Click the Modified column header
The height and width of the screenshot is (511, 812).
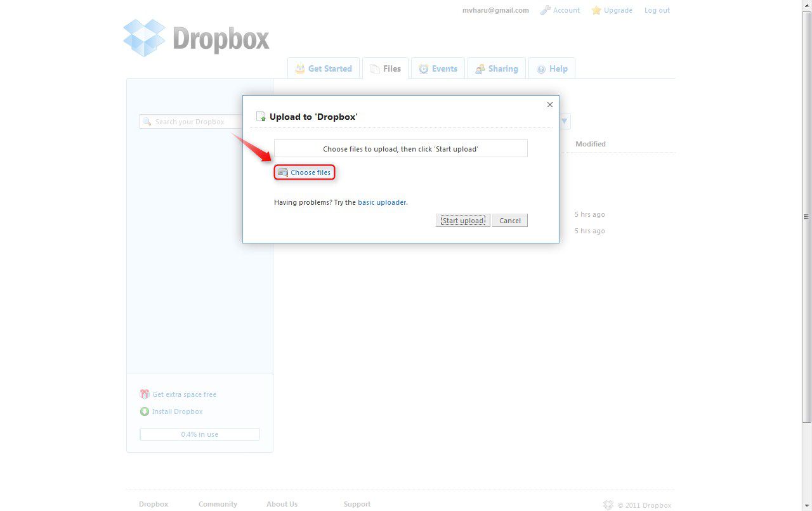590,144
